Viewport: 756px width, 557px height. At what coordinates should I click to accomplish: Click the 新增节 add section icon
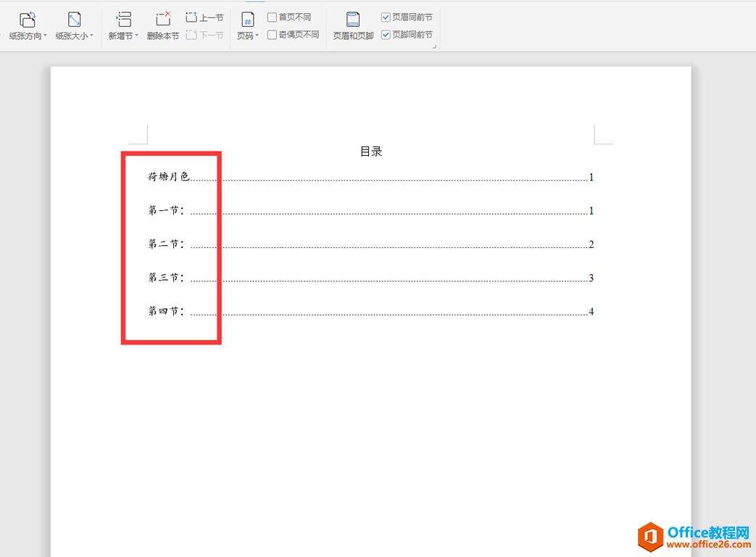tap(123, 20)
